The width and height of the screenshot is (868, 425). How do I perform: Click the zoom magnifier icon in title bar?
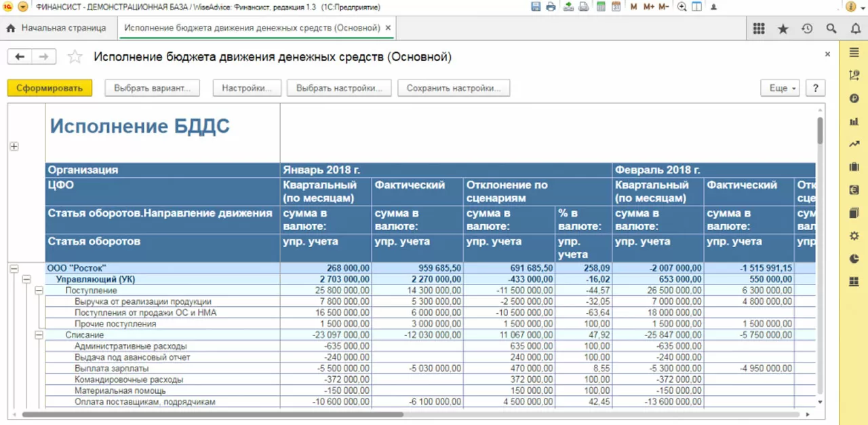coord(682,7)
